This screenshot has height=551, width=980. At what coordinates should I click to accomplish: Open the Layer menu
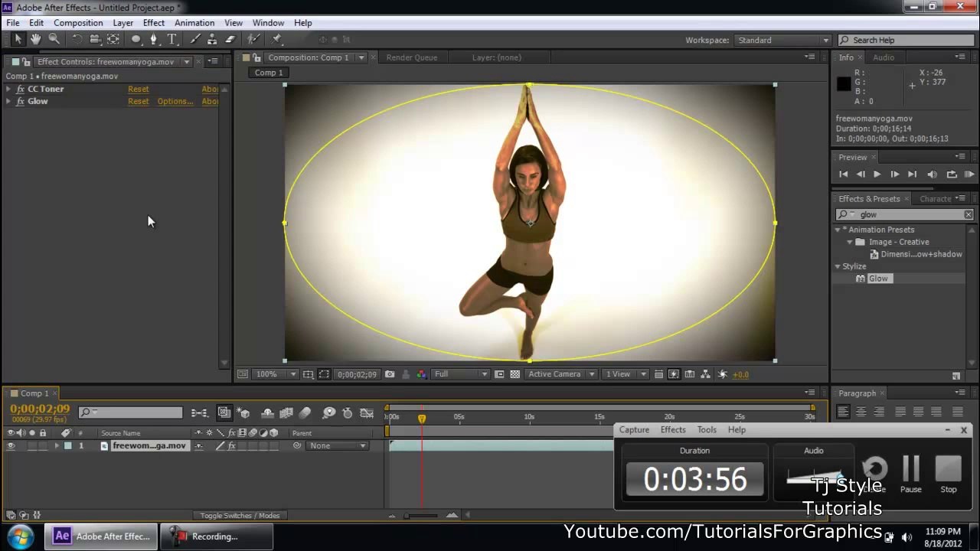(122, 23)
